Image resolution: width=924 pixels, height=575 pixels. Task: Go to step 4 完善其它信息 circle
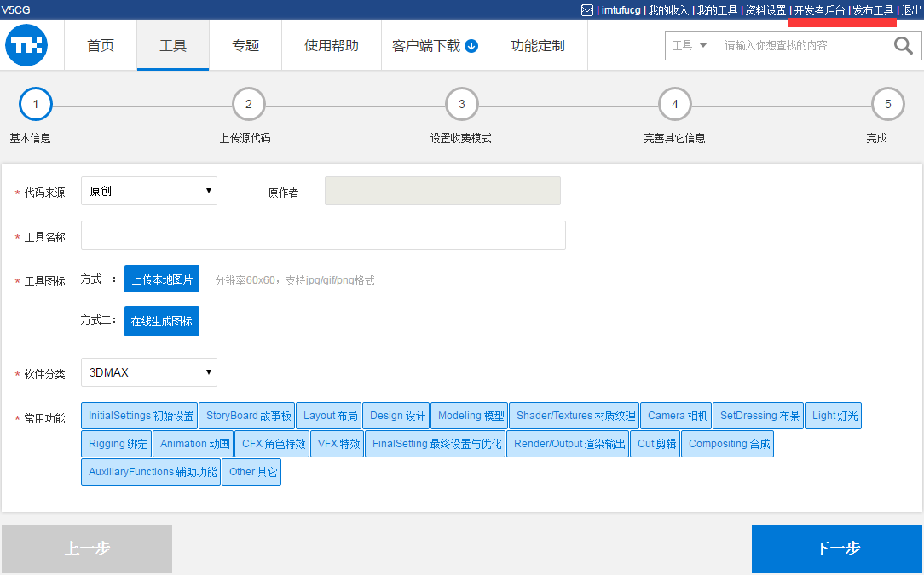pyautogui.click(x=675, y=104)
